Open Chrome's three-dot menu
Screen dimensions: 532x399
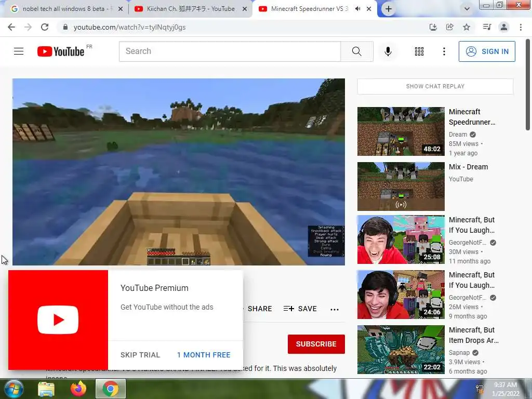coord(521,27)
